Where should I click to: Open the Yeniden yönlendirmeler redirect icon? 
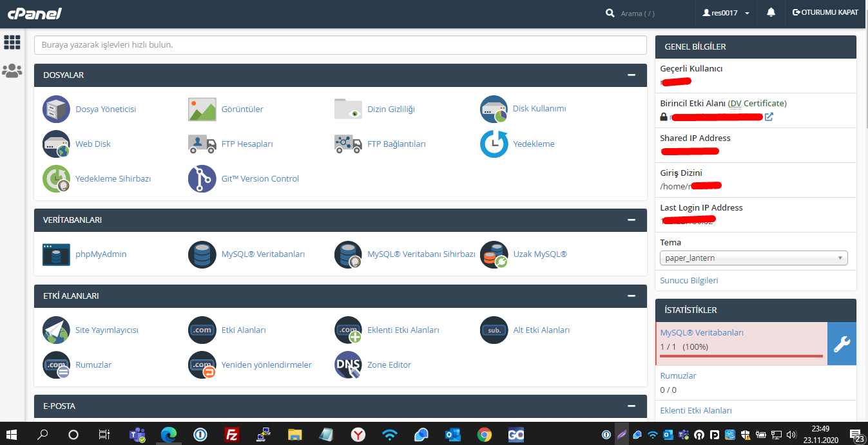[x=202, y=365]
